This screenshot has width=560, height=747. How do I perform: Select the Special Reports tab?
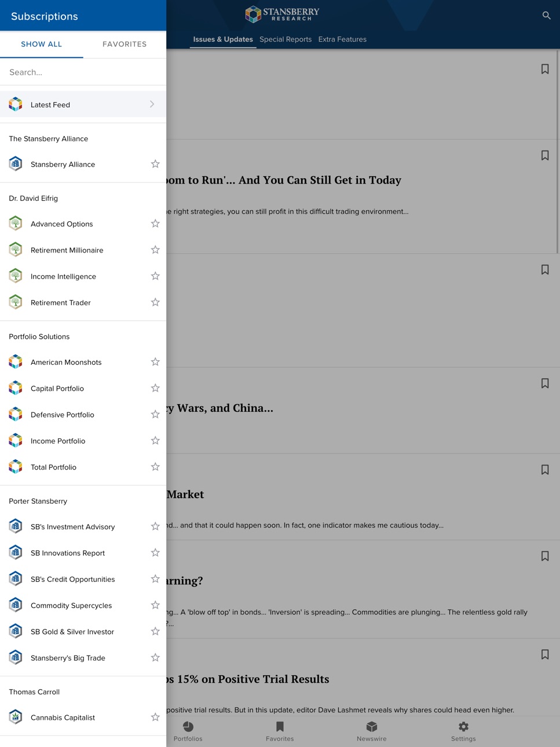click(x=286, y=39)
